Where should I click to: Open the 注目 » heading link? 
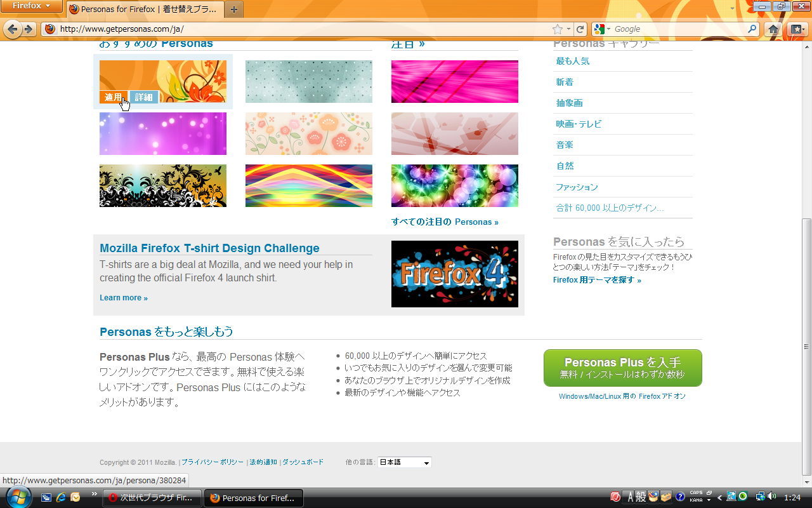click(x=408, y=44)
